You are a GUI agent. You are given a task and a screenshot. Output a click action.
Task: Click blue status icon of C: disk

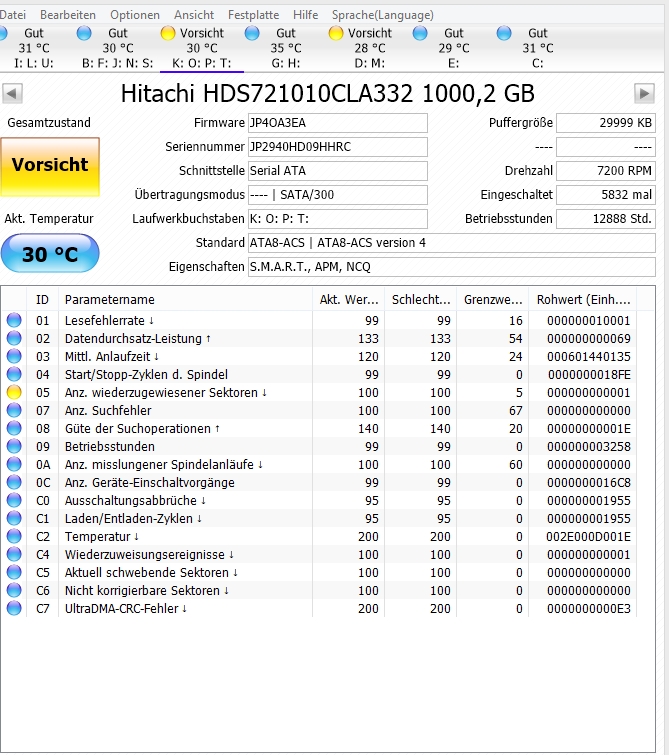tap(504, 33)
